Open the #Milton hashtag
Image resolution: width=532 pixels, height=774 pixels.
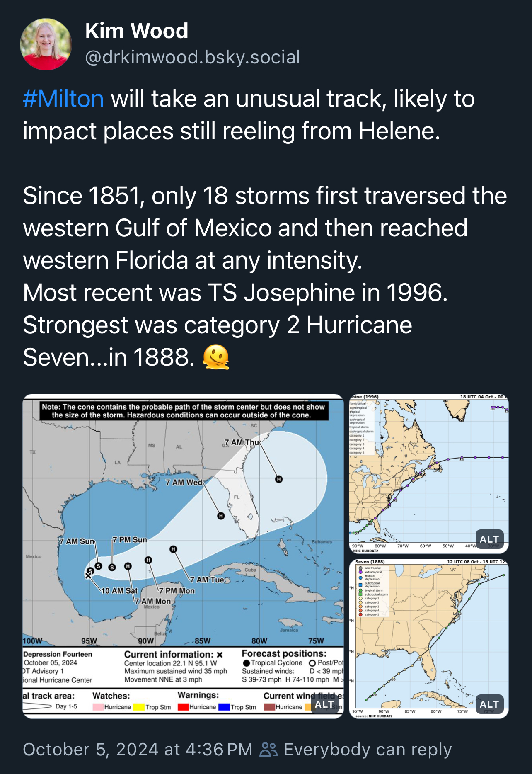(63, 99)
